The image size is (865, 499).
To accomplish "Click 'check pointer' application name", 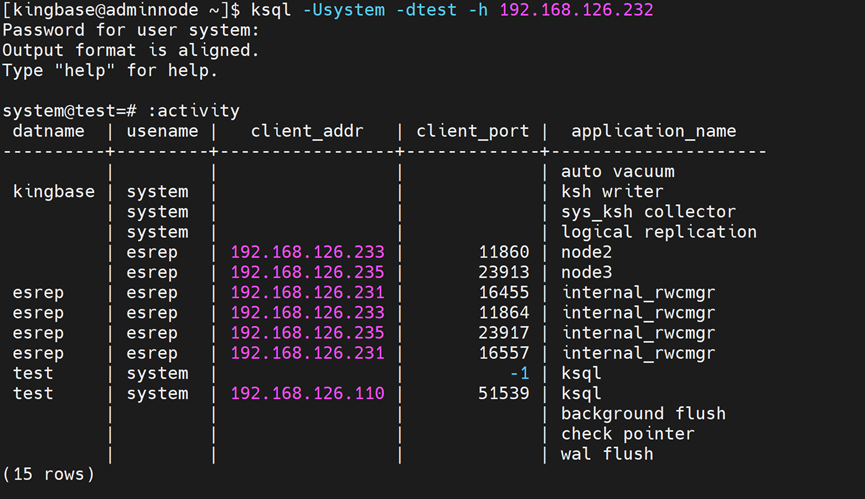I will pos(628,434).
